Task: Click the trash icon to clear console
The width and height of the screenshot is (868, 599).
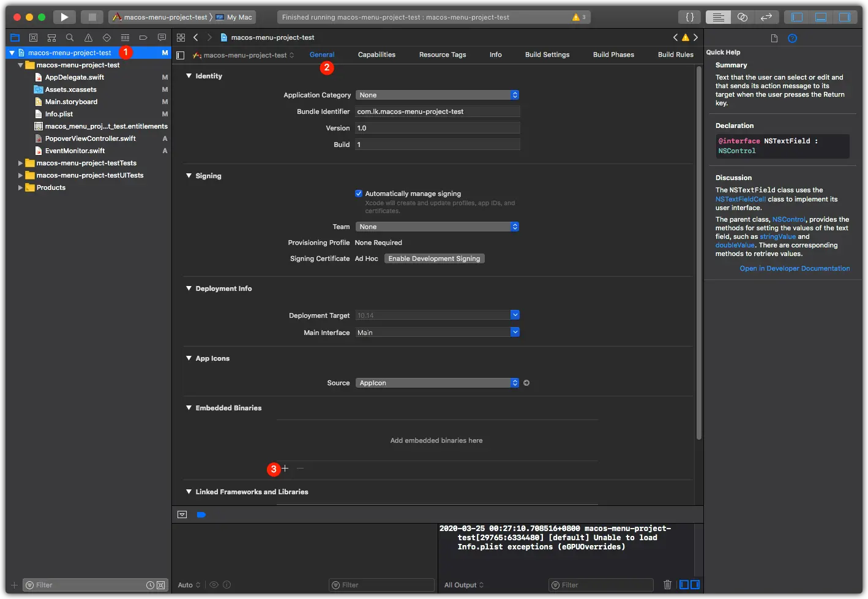Action: coord(667,585)
